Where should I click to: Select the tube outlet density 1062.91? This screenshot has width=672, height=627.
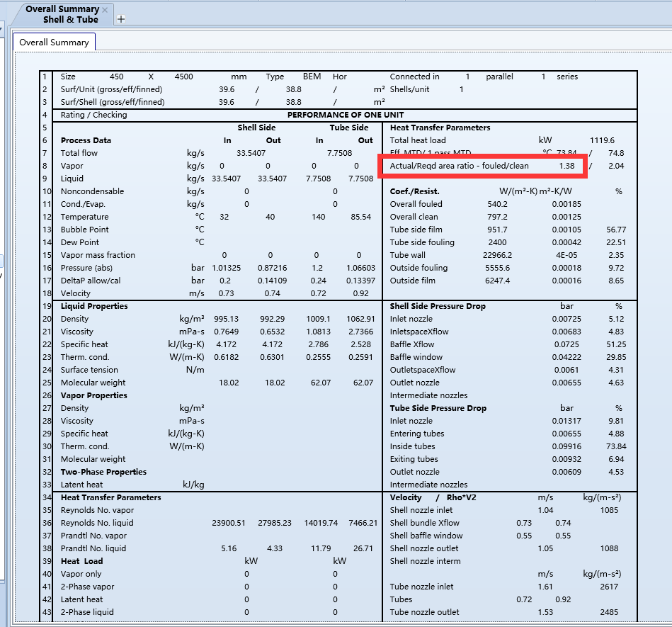coord(360,319)
